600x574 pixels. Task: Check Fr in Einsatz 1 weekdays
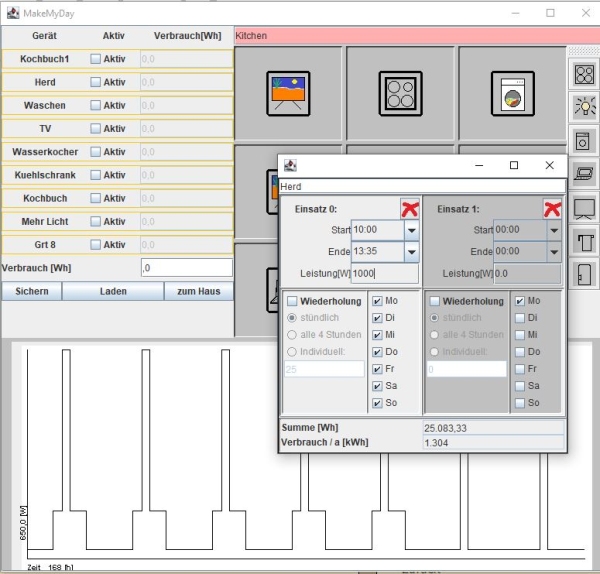pyautogui.click(x=519, y=369)
